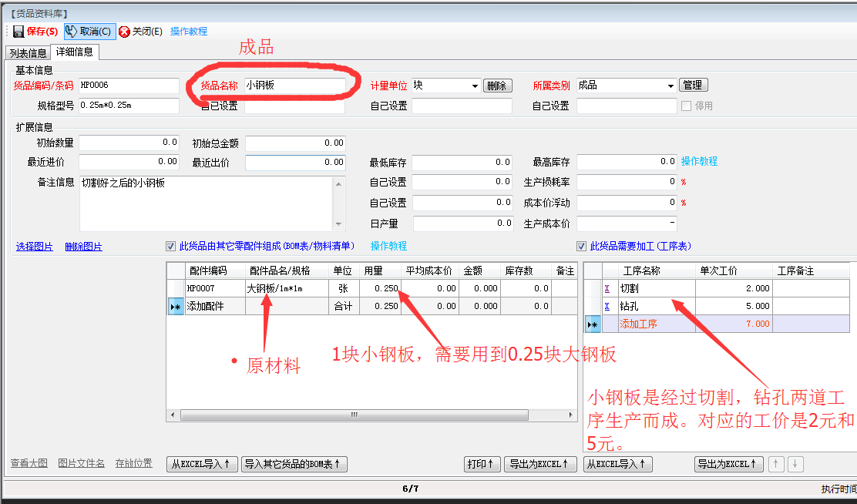Delete the 切割 process row via X
857x504 pixels.
pos(607,288)
